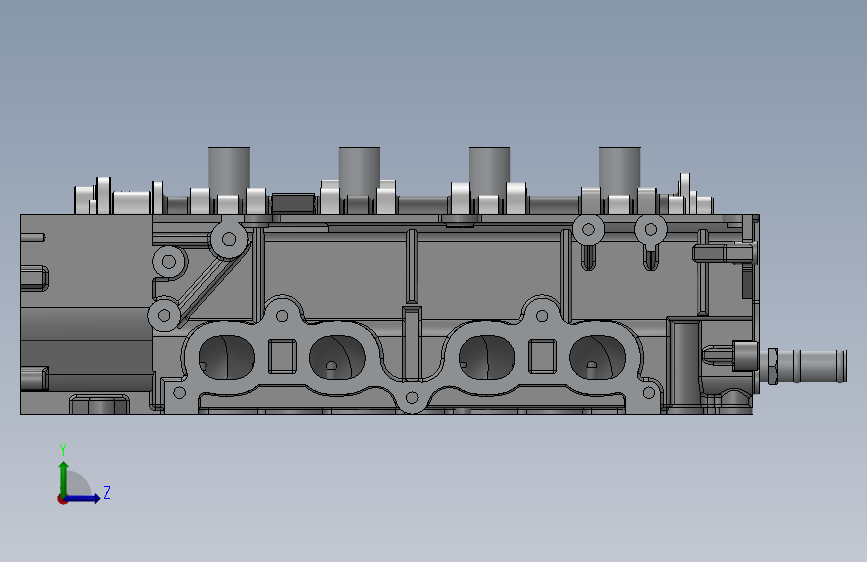Select the hex bolt head at the model's bottom-left edge
The image size is (867, 562).
100,404
